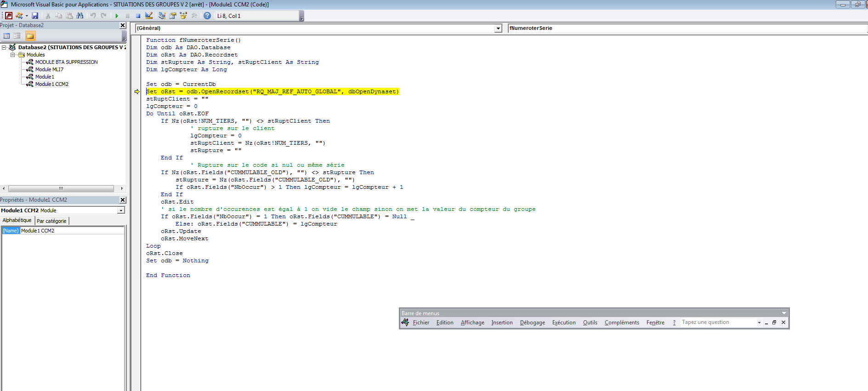Open the Fichier menu
Image resolution: width=868 pixels, height=391 pixels.
click(421, 323)
